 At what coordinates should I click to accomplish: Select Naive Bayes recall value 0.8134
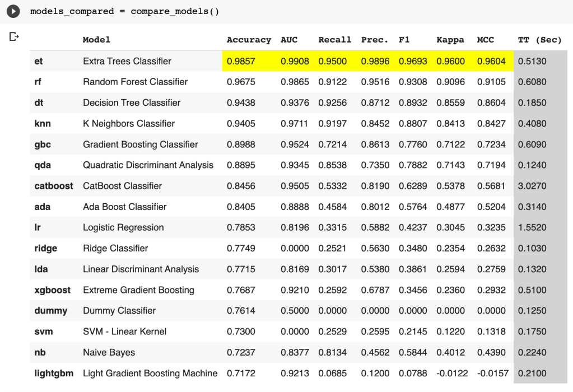pyautogui.click(x=332, y=352)
